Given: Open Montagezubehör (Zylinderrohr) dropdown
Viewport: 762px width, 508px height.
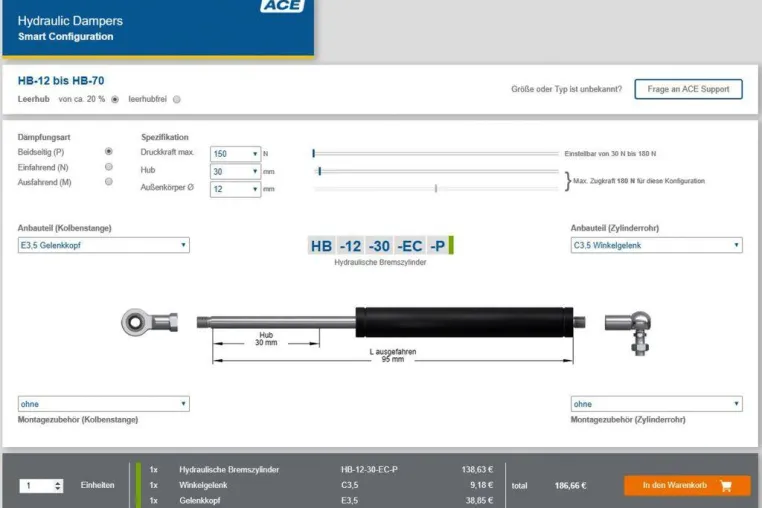Looking at the screenshot, I should tap(657, 404).
